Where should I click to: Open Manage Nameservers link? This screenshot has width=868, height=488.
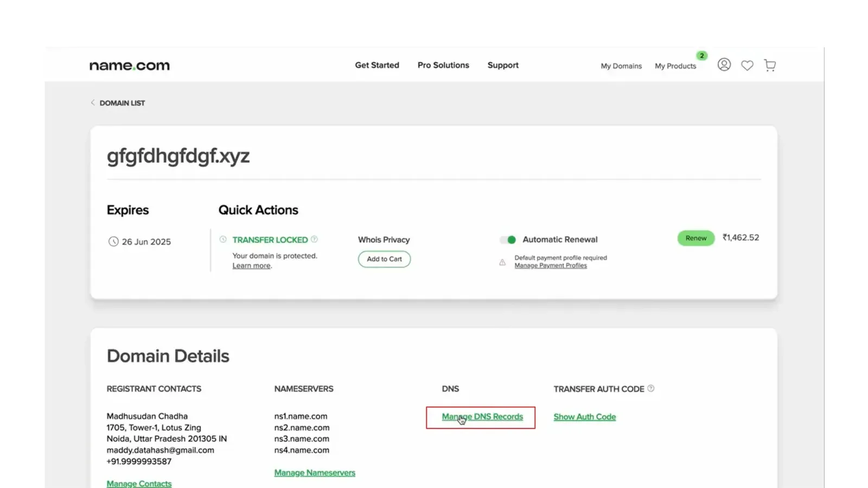point(315,473)
